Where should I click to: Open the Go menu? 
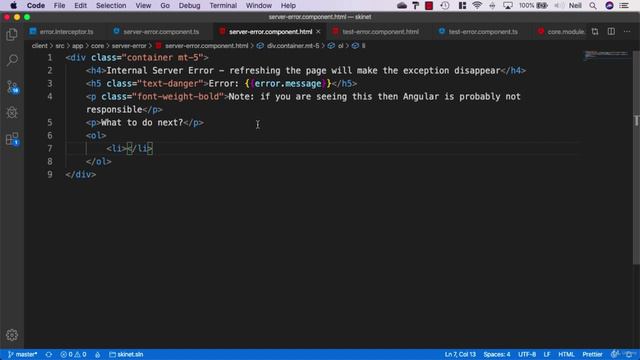pos(165,5)
